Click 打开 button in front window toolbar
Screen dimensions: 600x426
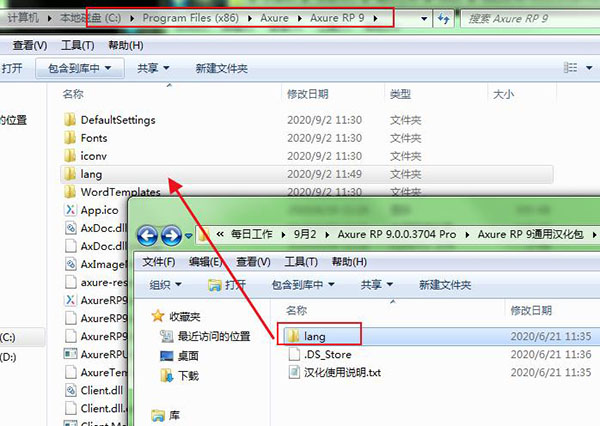point(227,284)
